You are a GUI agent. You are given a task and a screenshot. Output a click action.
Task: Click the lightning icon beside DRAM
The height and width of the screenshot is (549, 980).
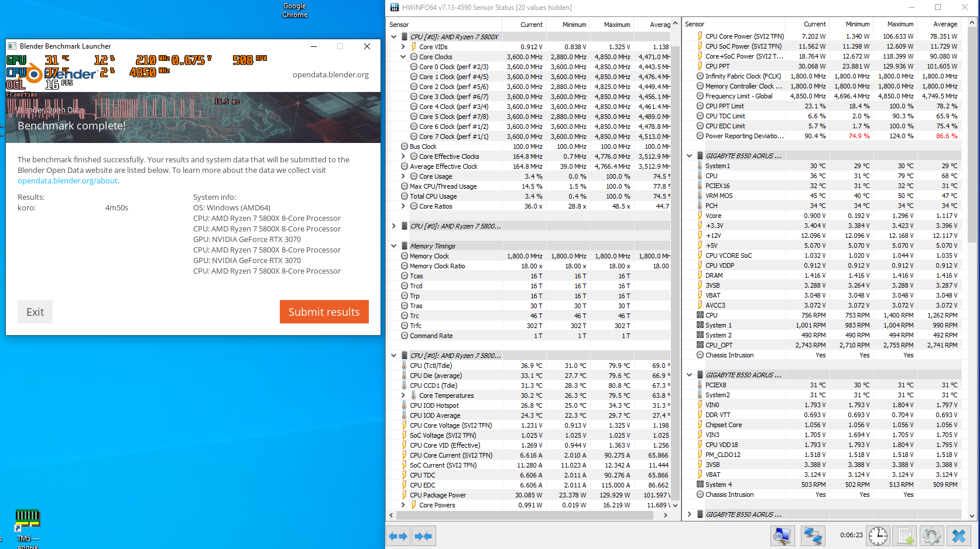pyautogui.click(x=700, y=275)
